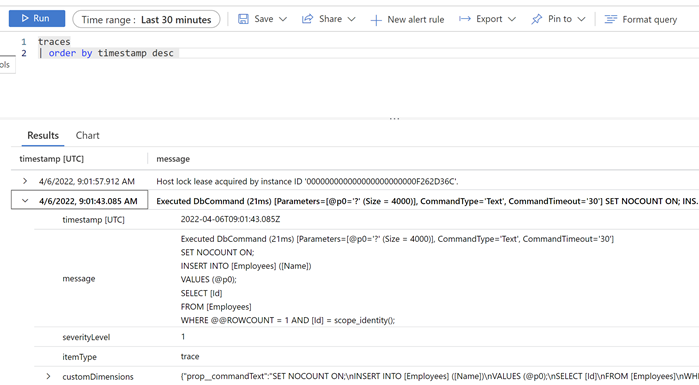Click the FROM [Employees] line
Viewport: 699px width, 385px height.
pos(216,307)
